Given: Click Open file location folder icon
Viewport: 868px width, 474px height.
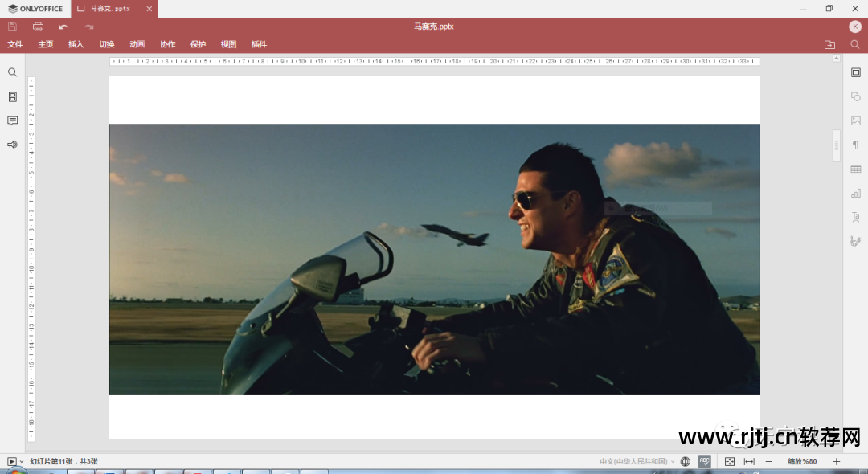Looking at the screenshot, I should point(829,44).
